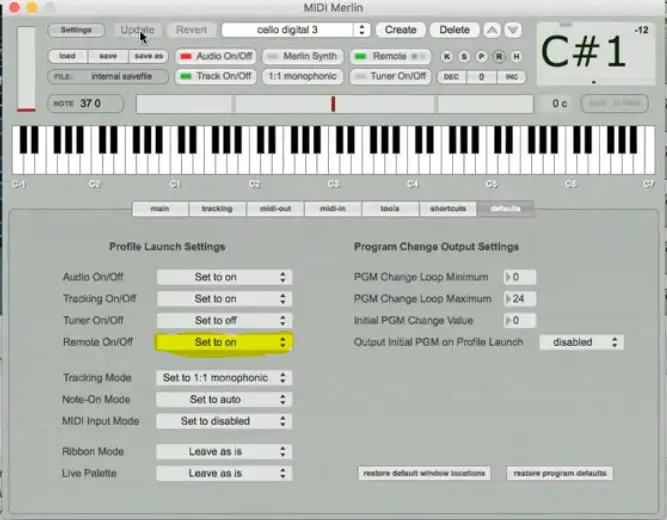
Task: Click the Create profile button
Action: (401, 30)
